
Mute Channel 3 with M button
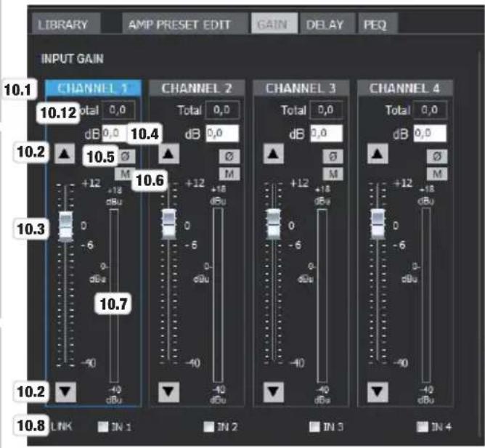(x=333, y=174)
